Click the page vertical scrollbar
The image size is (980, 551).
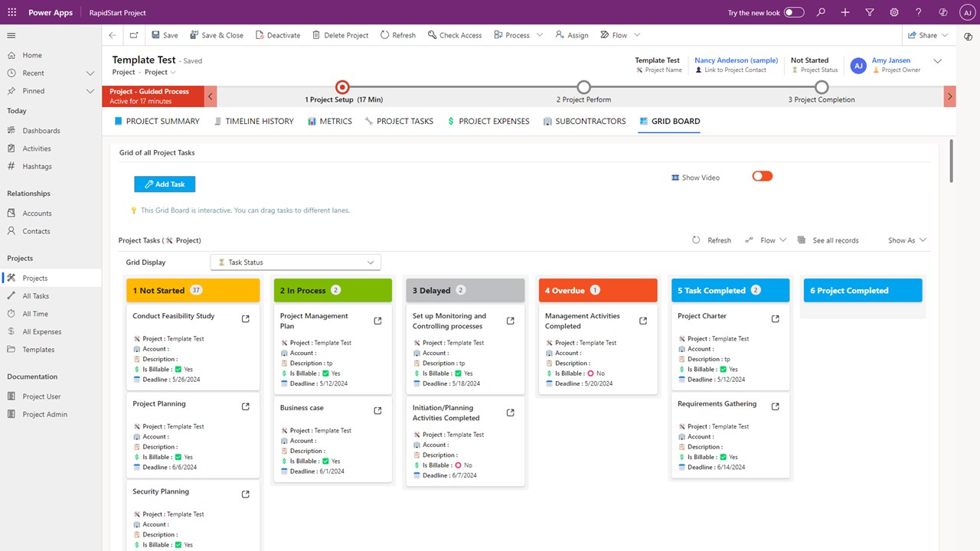pos(952,161)
